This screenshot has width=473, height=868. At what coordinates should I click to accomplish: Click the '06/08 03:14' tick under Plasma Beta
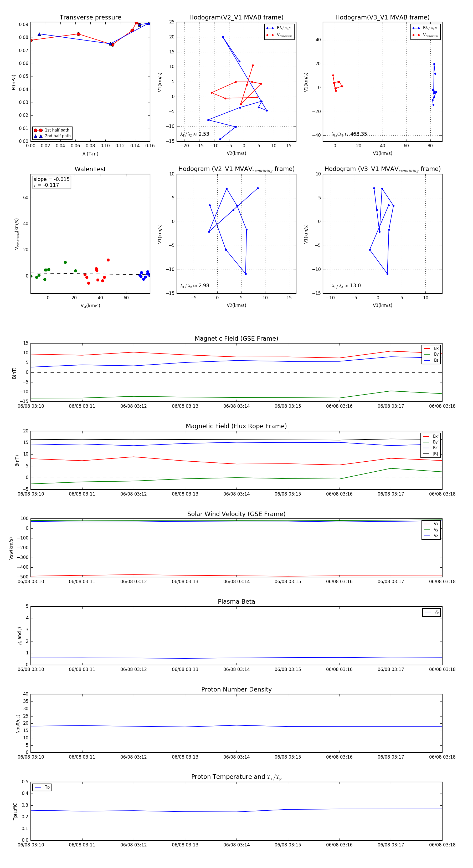[236, 669]
